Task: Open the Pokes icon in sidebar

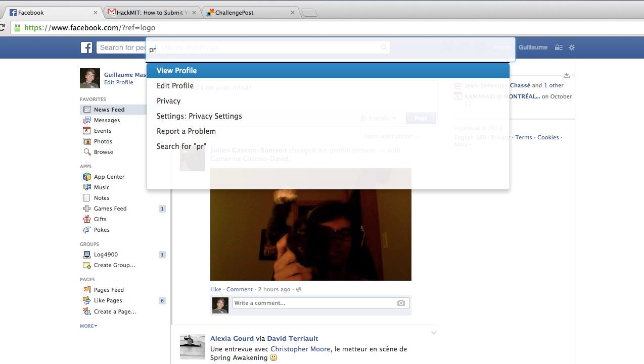Action: [87, 230]
